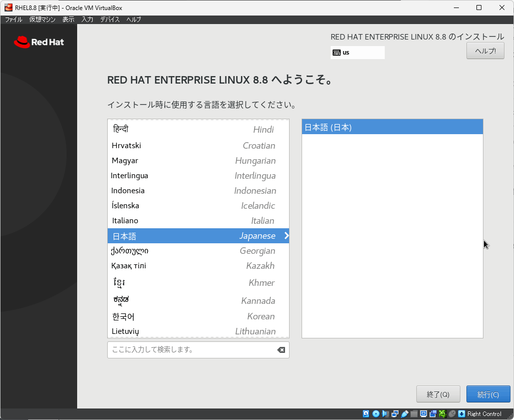
Task: Select 한국어 Korean language
Action: (x=198, y=316)
